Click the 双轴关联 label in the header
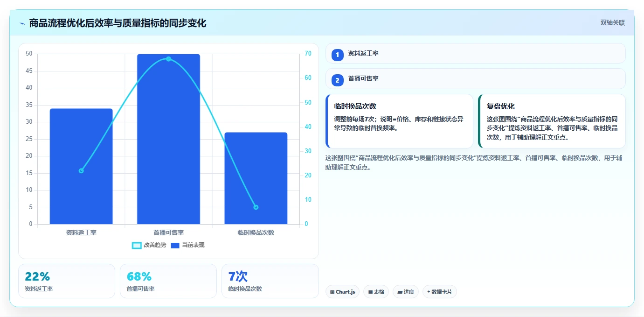 (612, 22)
